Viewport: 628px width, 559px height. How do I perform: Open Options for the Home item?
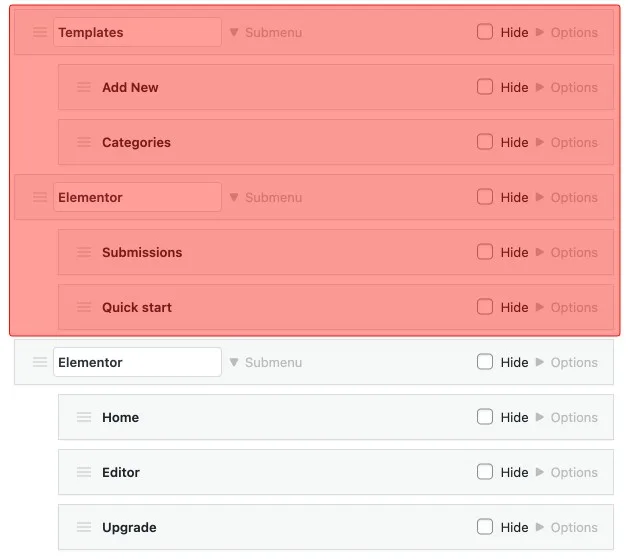click(566, 417)
